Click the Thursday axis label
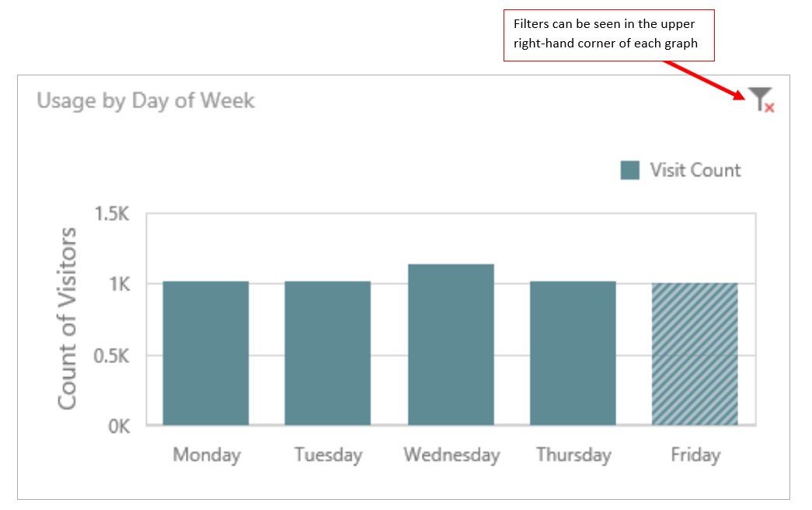The width and height of the screenshot is (812, 510). point(573,455)
